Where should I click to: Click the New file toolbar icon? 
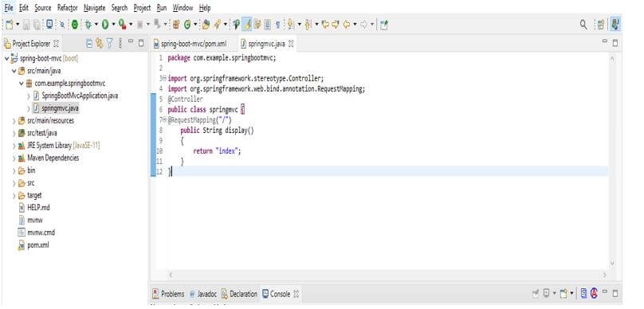tap(10, 25)
